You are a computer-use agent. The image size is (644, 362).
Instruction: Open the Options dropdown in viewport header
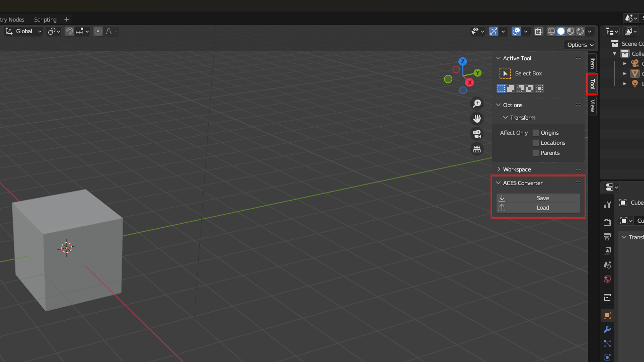[x=580, y=45]
